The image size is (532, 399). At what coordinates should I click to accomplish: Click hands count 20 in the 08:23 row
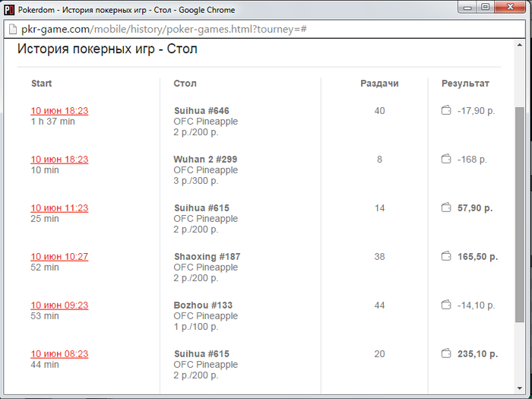[379, 354]
